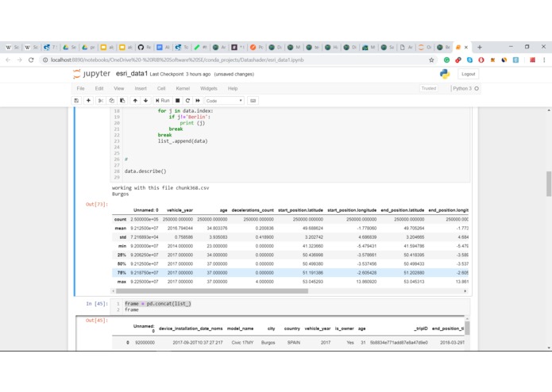Screen dimensions: 552x392
Task: Click the esri_data1 notebook title
Action: (x=132, y=74)
